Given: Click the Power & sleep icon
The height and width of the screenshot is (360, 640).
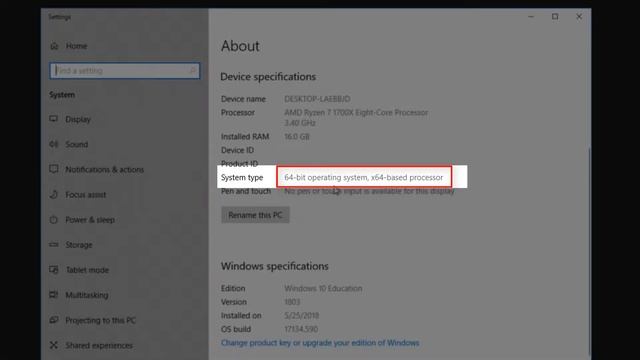Looking at the screenshot, I should (x=54, y=220).
